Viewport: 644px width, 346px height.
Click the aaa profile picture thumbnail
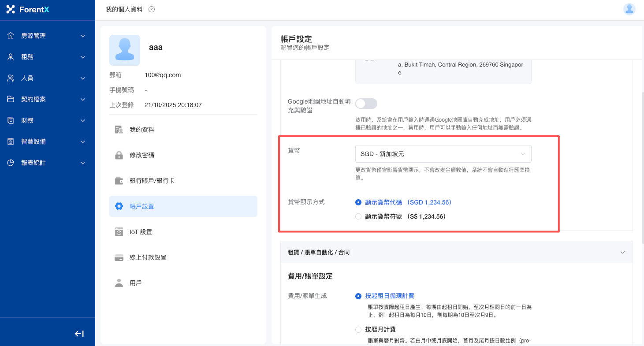click(x=125, y=50)
